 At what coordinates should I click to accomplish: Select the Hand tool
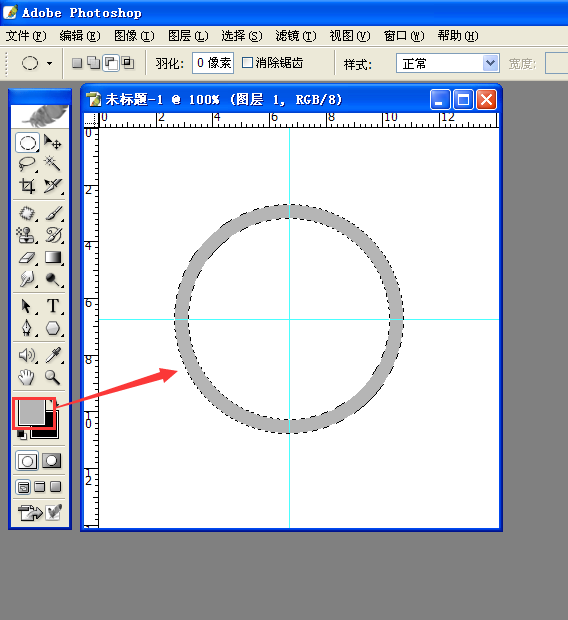tap(27, 377)
